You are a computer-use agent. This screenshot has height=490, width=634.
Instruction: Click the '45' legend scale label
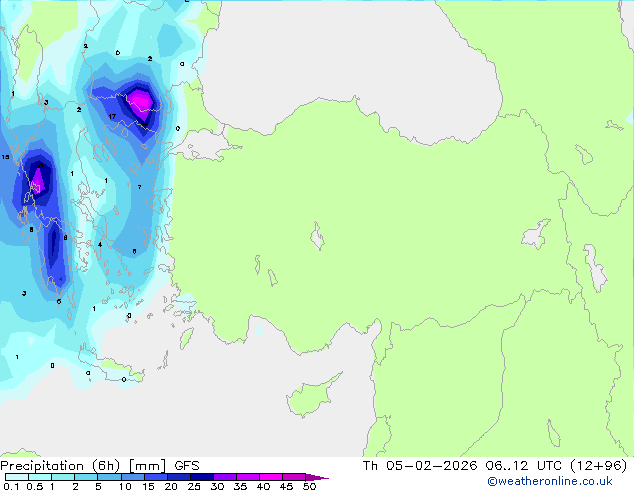(x=286, y=486)
